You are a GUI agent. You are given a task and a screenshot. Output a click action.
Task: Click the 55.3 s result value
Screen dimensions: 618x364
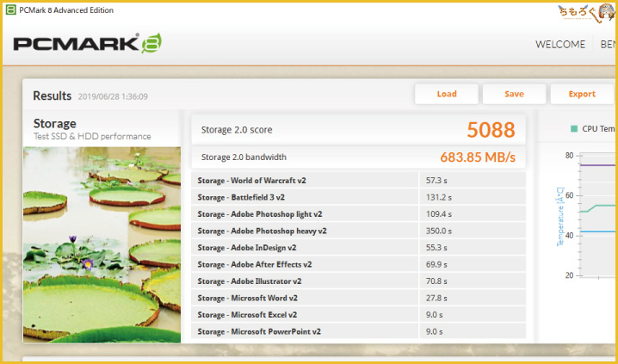click(x=436, y=248)
